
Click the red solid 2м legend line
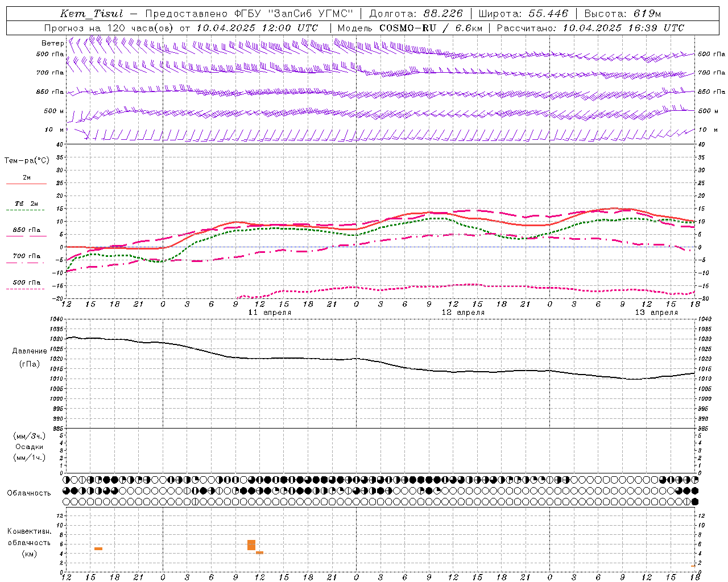coord(26,184)
